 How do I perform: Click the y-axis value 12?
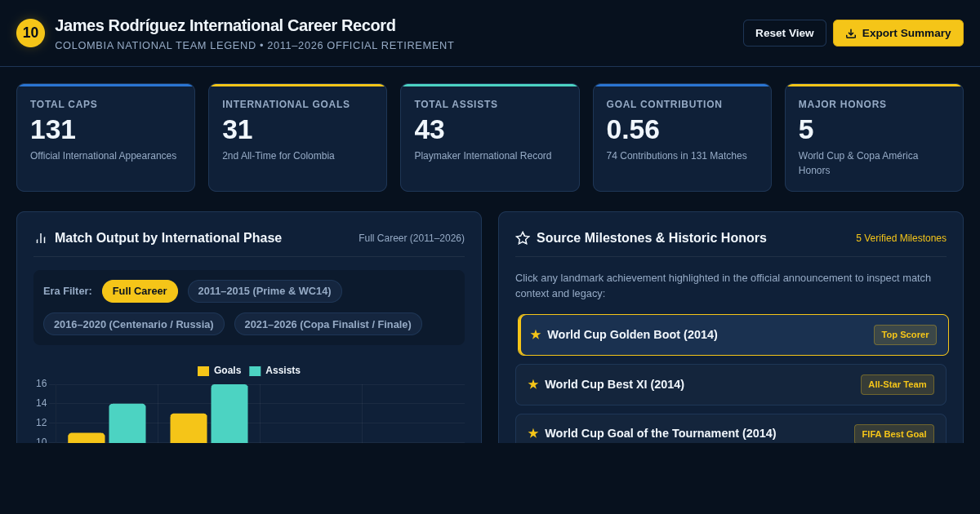tap(42, 423)
